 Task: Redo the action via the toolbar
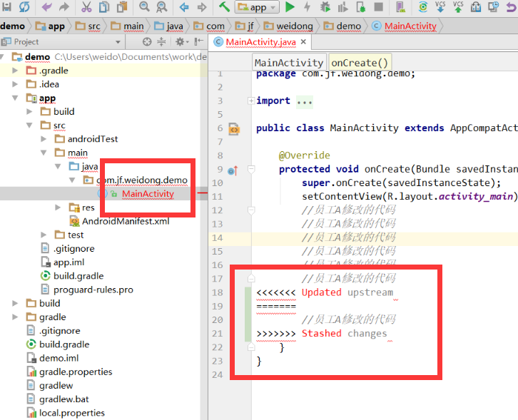pos(64,6)
